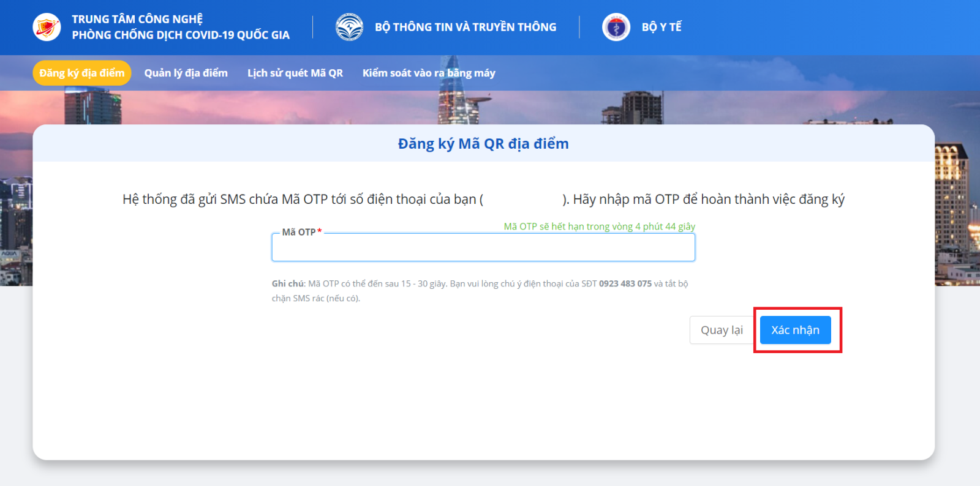
Task: Click the Bộ Y tế header text
Action: pyautogui.click(x=661, y=27)
